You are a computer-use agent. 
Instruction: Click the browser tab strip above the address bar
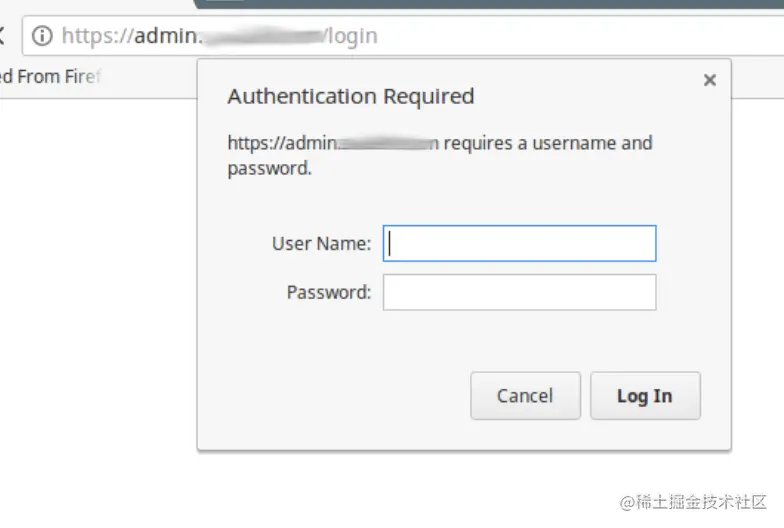500,5
